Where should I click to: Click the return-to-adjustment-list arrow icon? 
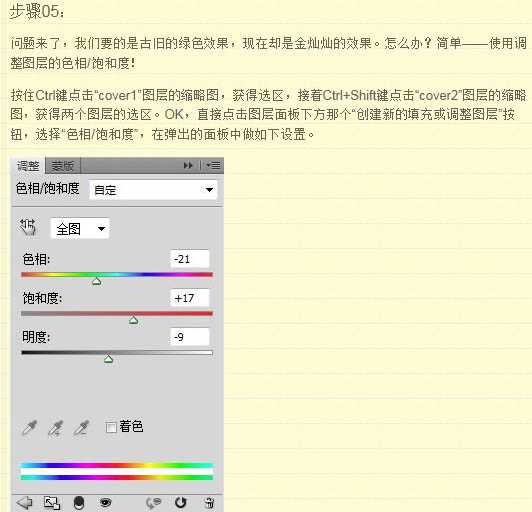click(x=24, y=502)
